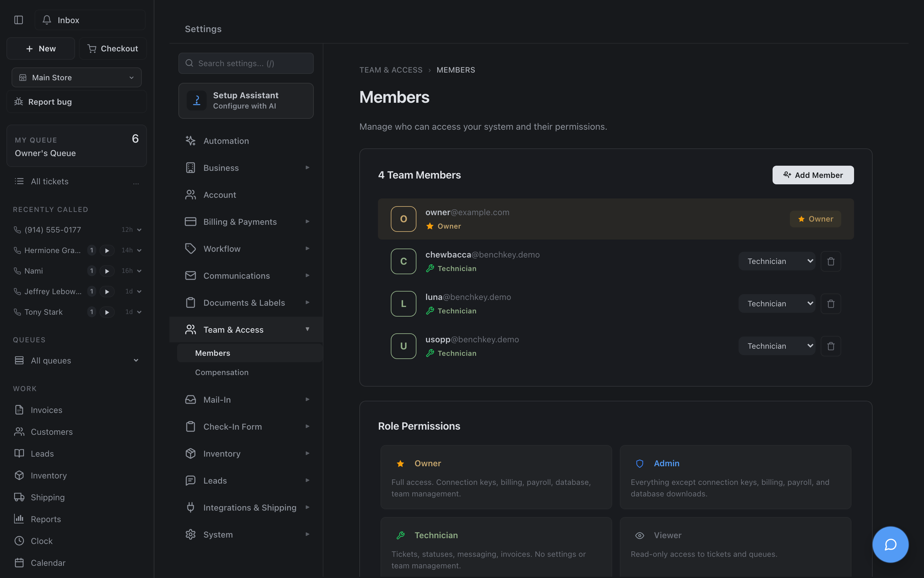Click the settings Inventory box icon

pyautogui.click(x=191, y=453)
